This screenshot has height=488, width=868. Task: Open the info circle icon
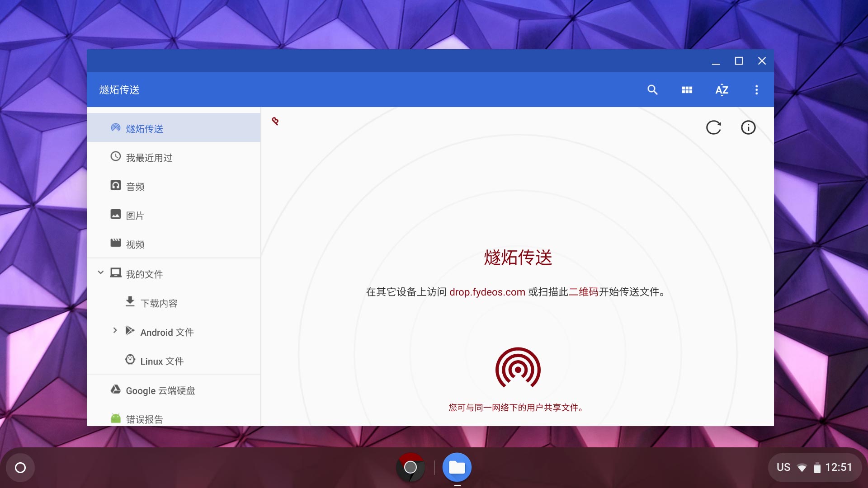click(748, 127)
